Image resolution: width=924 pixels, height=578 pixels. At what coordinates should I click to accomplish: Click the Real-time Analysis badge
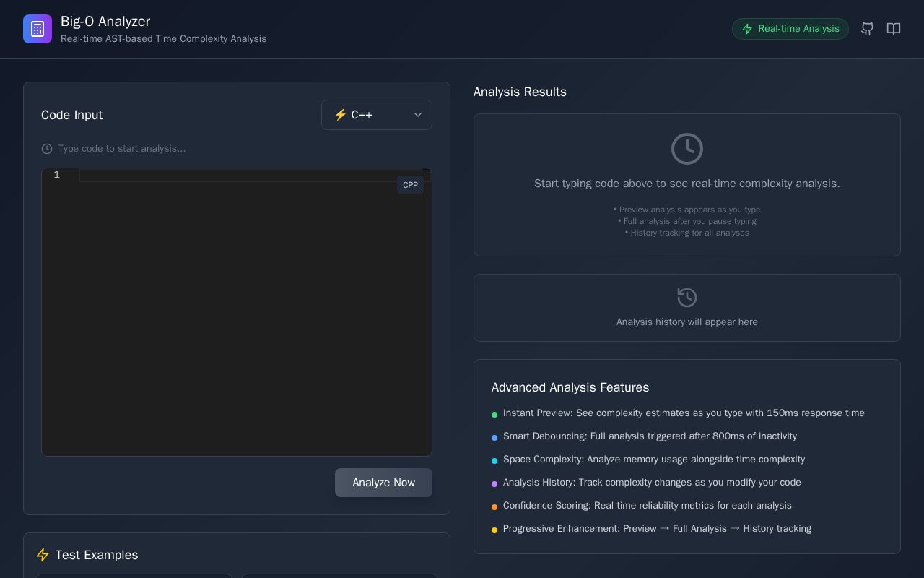coord(790,29)
